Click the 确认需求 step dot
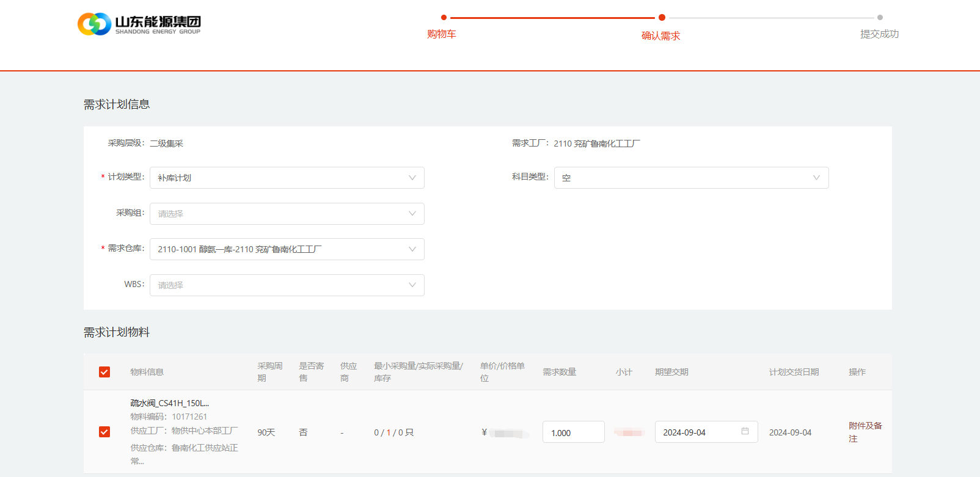 tap(662, 18)
